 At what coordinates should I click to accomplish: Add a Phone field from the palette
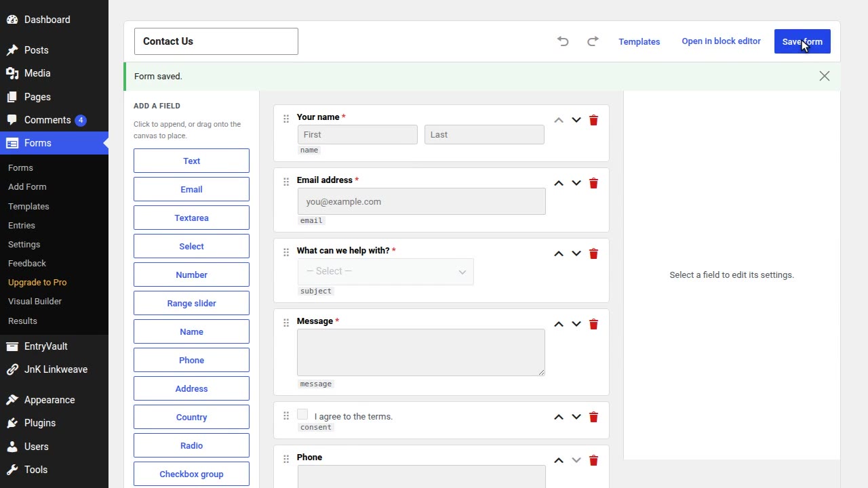tap(191, 360)
